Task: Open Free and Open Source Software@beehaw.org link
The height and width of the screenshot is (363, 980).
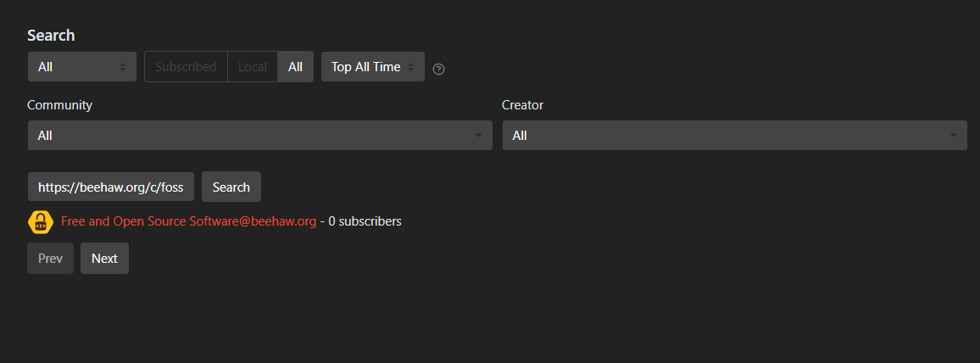Action: 188,221
